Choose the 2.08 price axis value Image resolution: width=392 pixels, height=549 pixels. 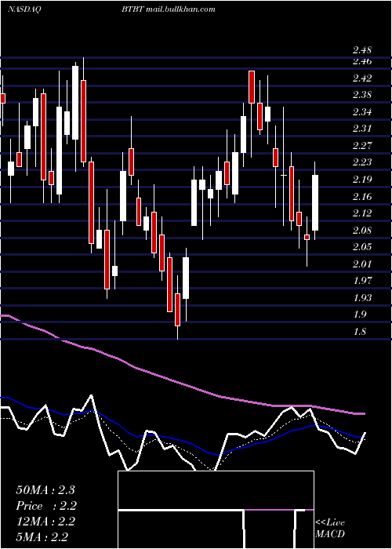click(x=361, y=231)
